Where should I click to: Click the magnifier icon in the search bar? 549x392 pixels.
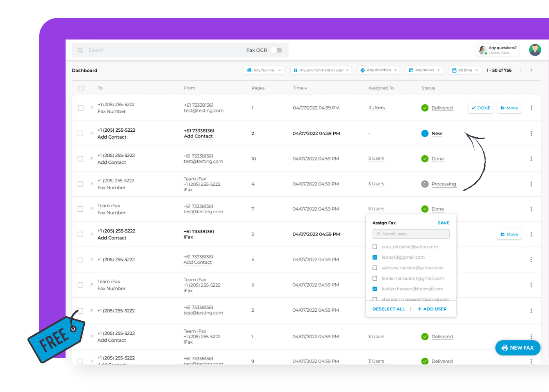point(80,50)
